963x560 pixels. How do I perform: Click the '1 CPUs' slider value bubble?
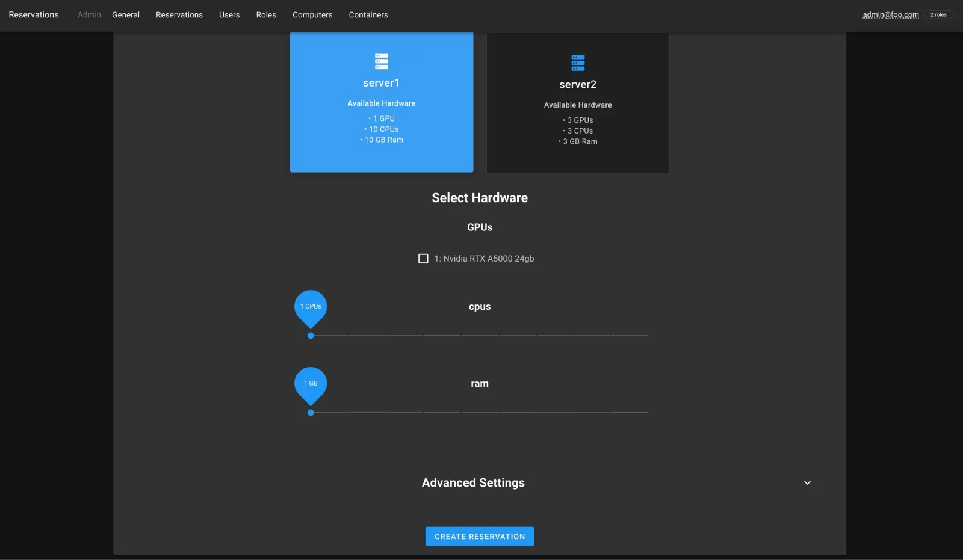[x=311, y=307]
